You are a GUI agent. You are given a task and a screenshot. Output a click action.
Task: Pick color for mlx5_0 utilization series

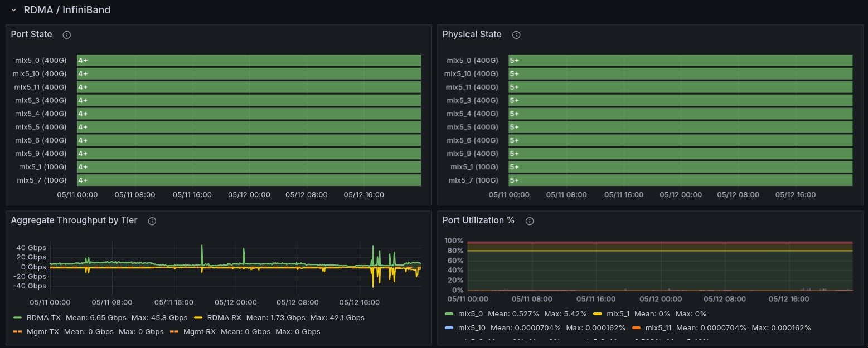[x=449, y=314]
